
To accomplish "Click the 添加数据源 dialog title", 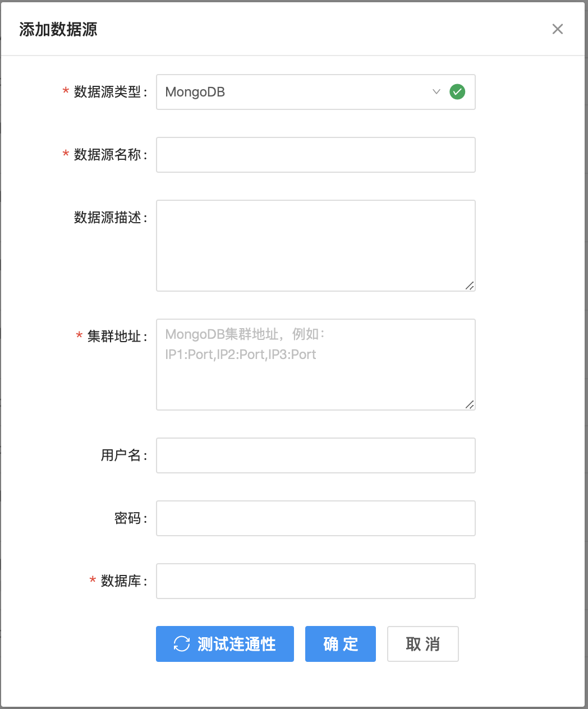I will (58, 29).
